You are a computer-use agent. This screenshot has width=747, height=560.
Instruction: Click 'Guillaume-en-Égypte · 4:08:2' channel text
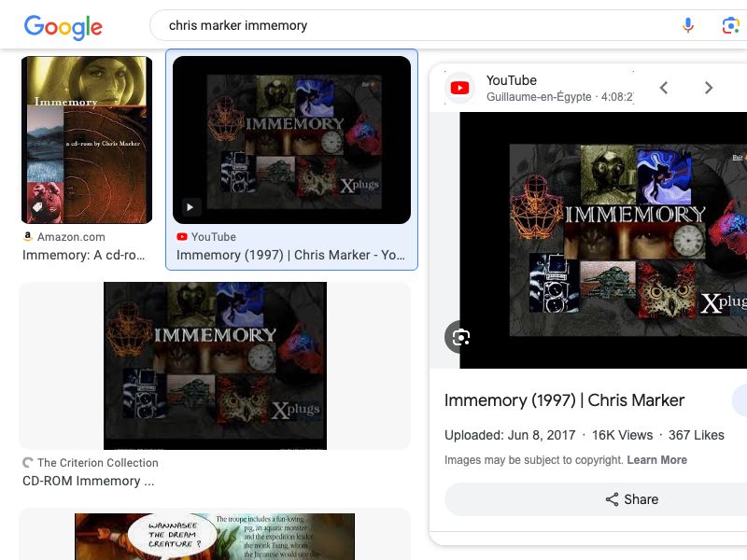pyautogui.click(x=559, y=97)
